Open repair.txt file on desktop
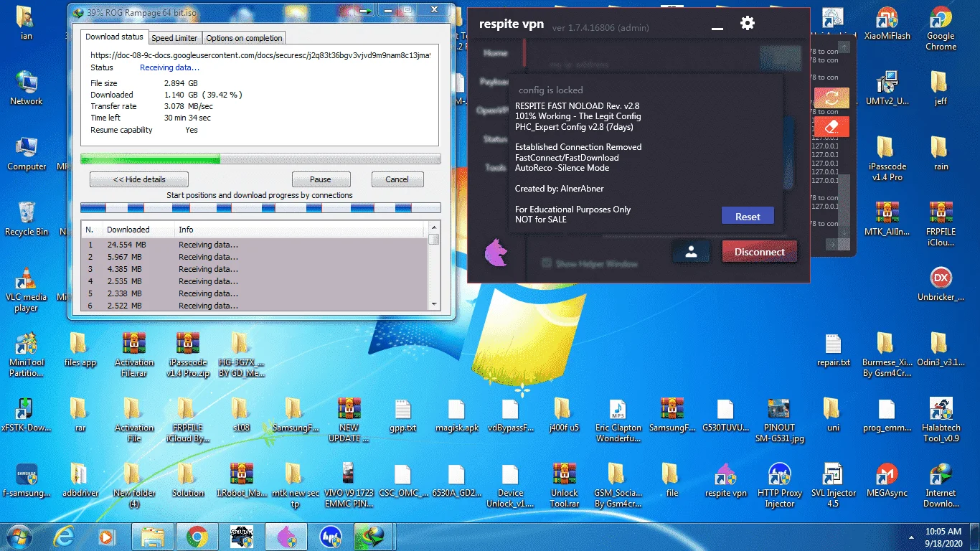The height and width of the screenshot is (551, 980). [834, 349]
